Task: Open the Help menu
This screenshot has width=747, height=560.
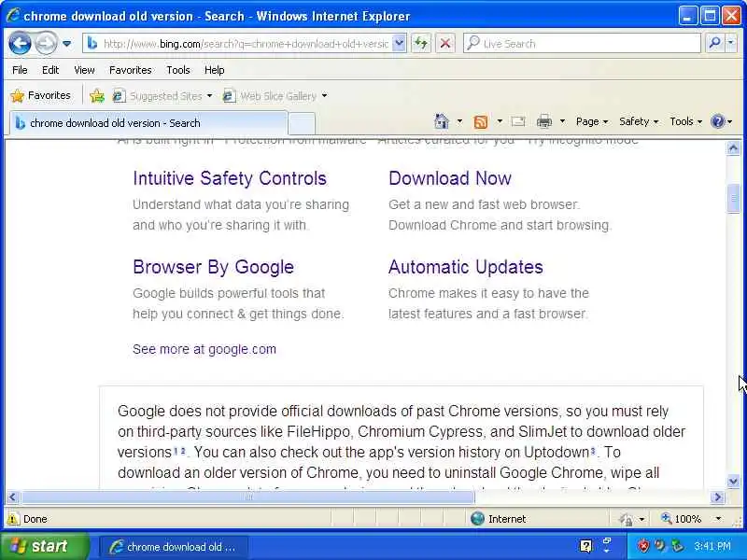Action: tap(214, 70)
